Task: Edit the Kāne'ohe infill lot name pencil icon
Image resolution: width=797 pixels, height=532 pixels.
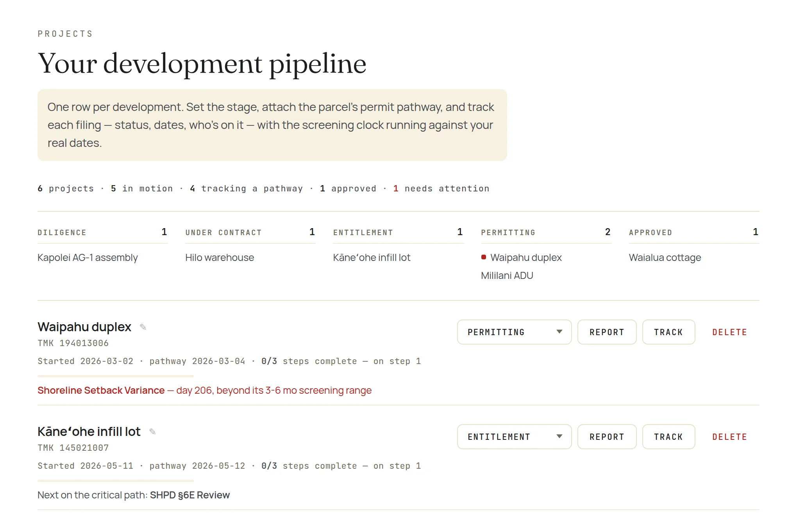Action: tap(152, 432)
